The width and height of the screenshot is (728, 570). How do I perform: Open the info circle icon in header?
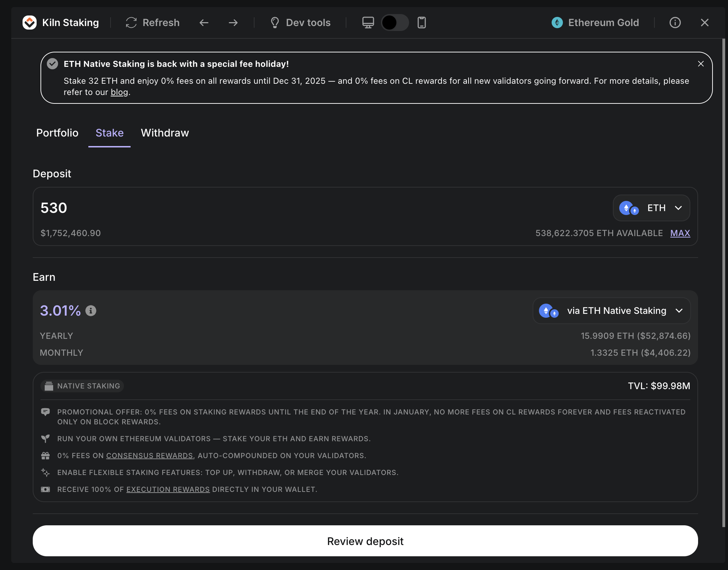(675, 23)
